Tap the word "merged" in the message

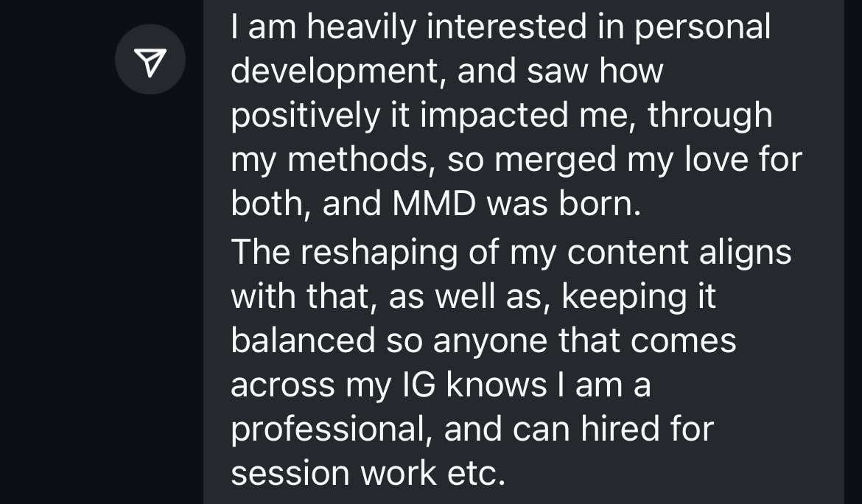[556, 161]
